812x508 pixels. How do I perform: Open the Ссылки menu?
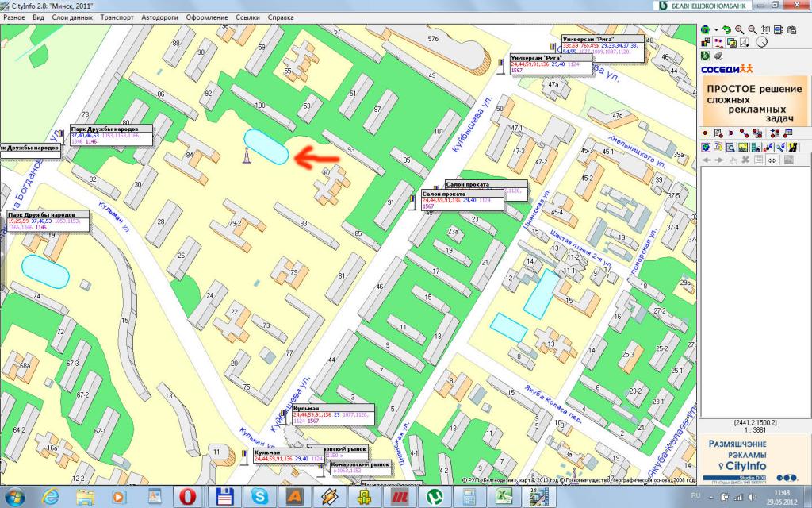247,17
